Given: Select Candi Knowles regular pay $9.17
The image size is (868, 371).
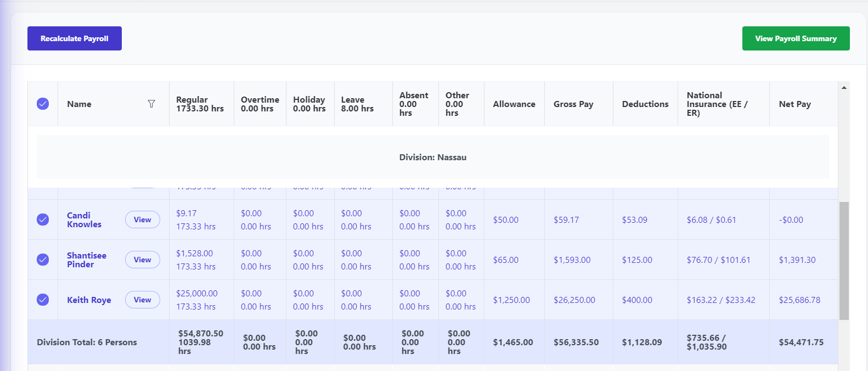Looking at the screenshot, I should click(187, 213).
